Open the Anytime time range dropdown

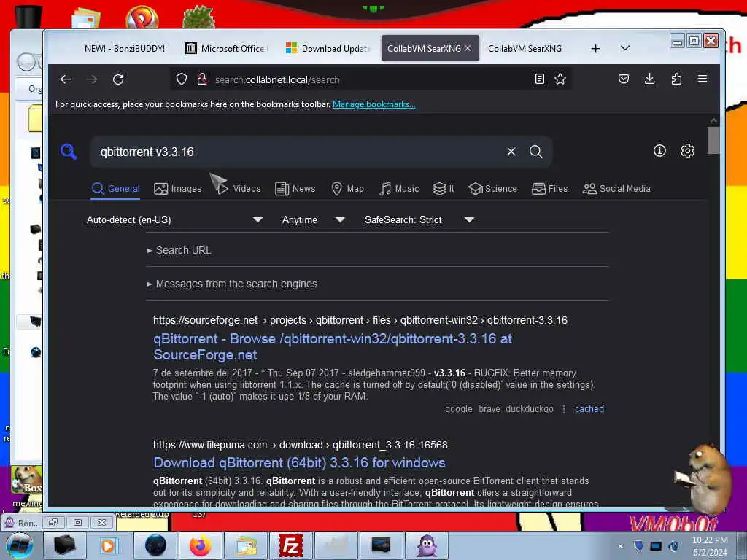(x=314, y=220)
